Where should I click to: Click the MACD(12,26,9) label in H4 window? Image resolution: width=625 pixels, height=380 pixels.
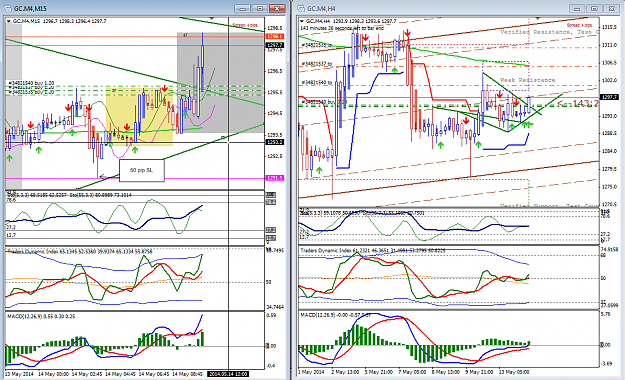[x=318, y=315]
